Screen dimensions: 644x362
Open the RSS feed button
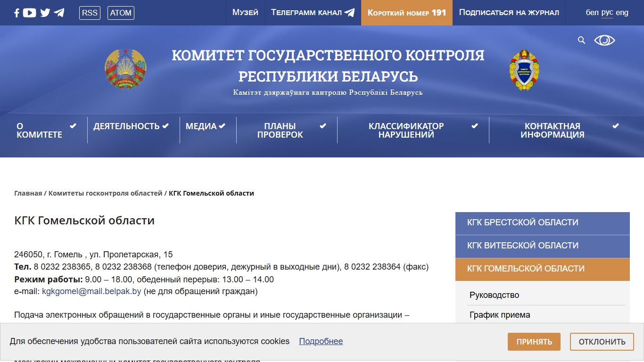[x=90, y=13]
